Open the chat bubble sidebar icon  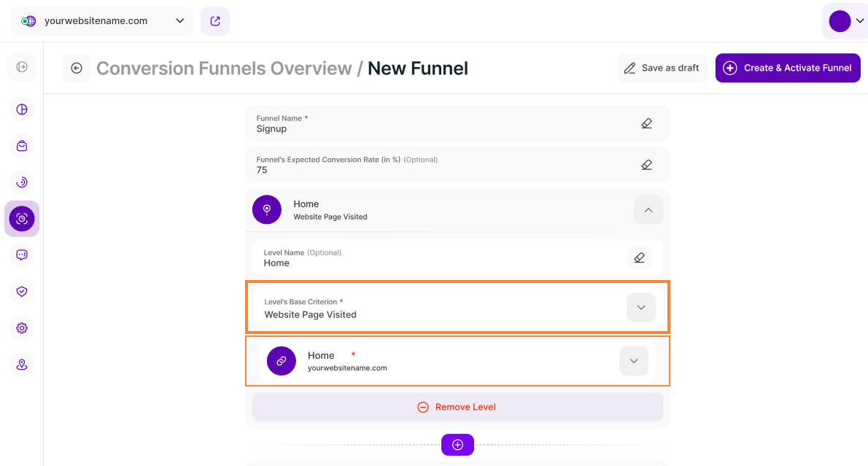[22, 255]
